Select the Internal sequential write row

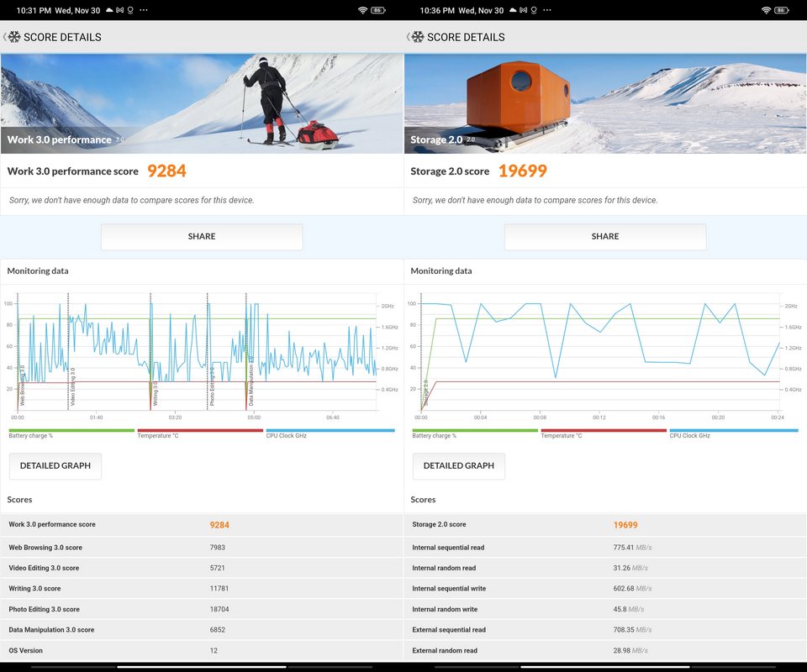tap(605, 589)
